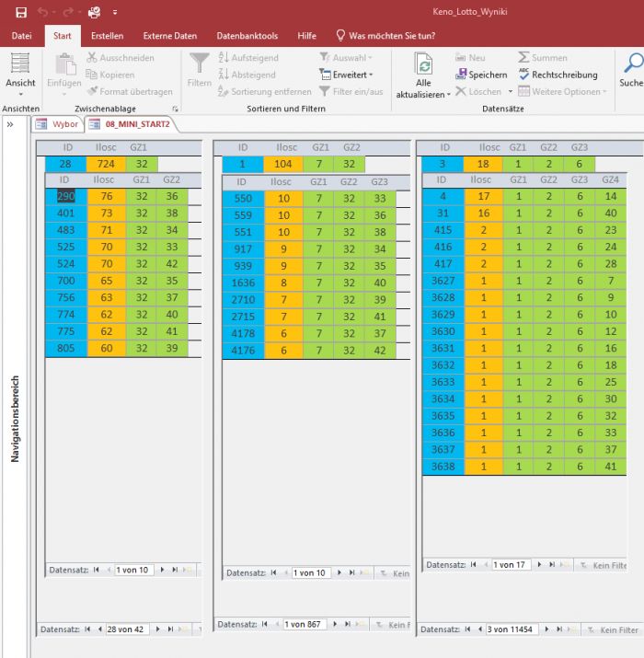This screenshot has height=658, width=644.
Task: Toggle Filter ein/aus
Action: click(351, 91)
